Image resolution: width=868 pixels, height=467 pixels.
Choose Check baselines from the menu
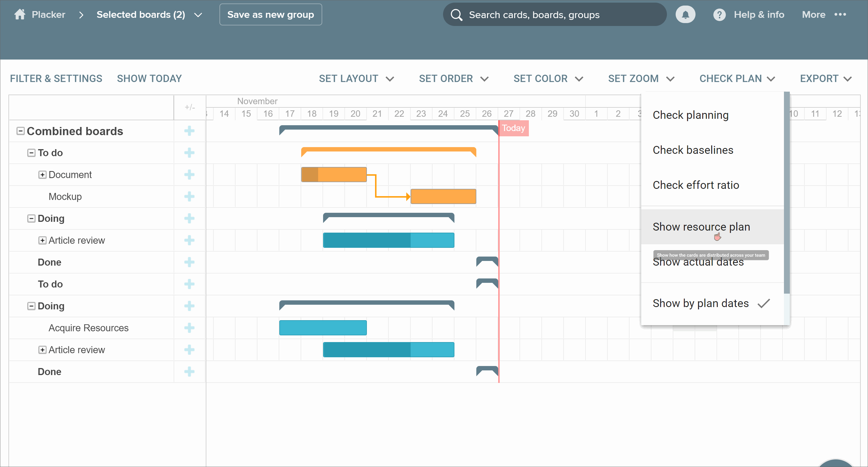point(693,150)
